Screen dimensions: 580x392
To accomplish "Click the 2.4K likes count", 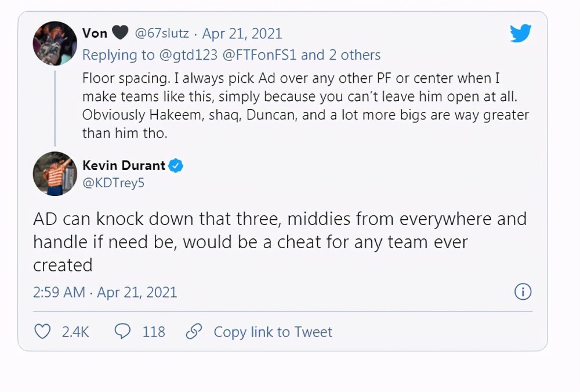I will point(75,332).
